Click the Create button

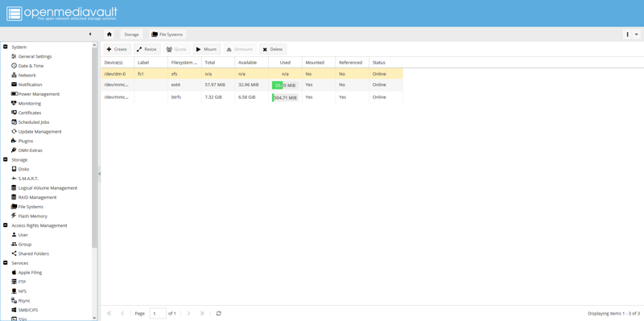click(x=117, y=49)
